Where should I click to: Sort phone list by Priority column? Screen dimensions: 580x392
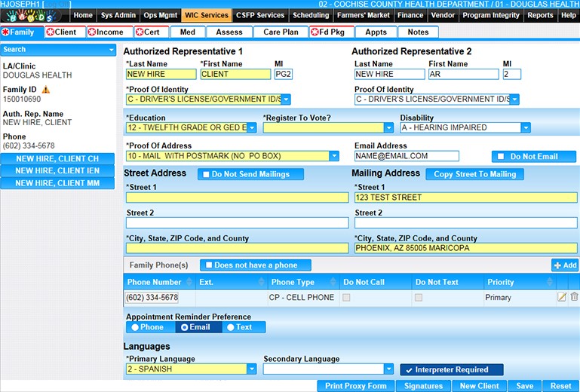coord(500,282)
